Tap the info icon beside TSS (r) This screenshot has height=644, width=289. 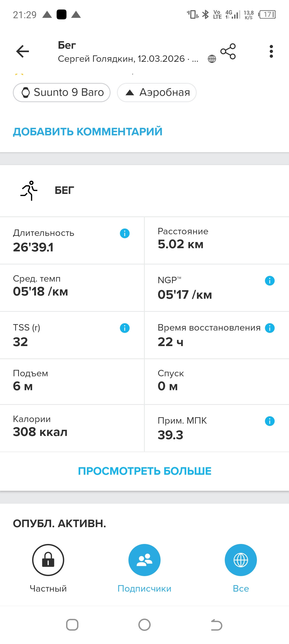125,328
